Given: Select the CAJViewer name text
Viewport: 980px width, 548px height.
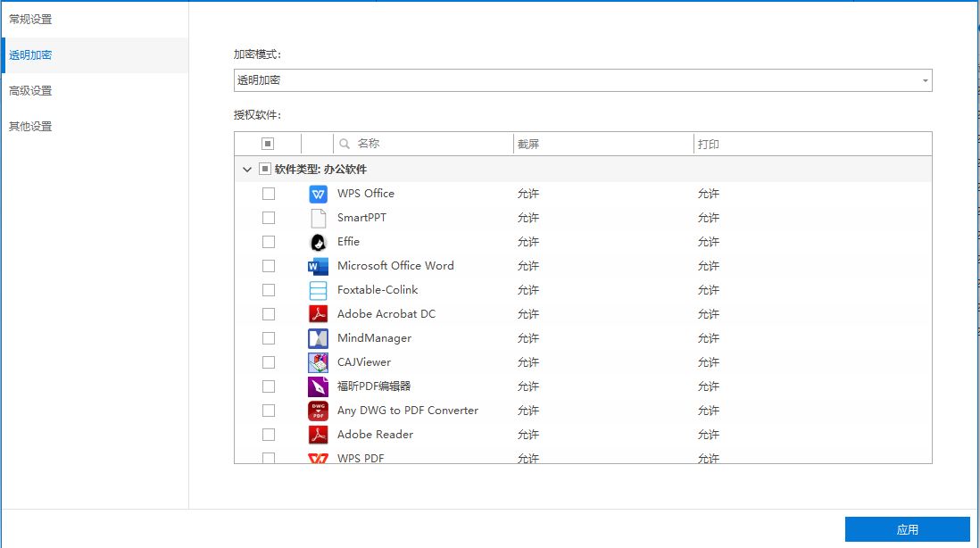Looking at the screenshot, I should coord(364,362).
